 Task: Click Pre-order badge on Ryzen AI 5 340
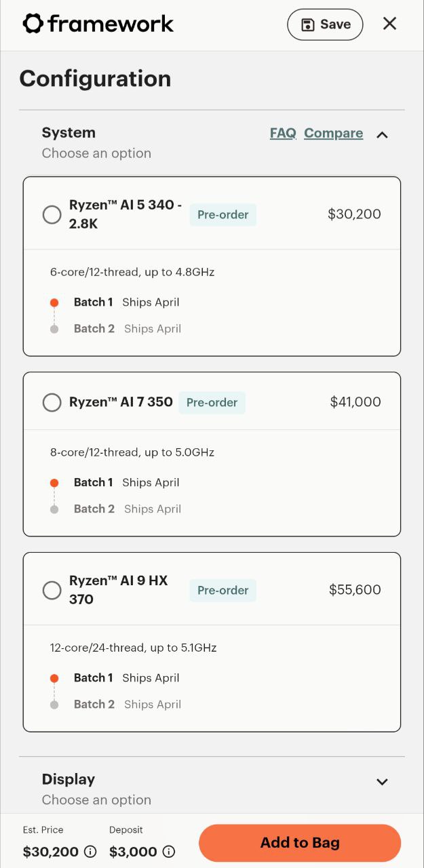point(223,214)
